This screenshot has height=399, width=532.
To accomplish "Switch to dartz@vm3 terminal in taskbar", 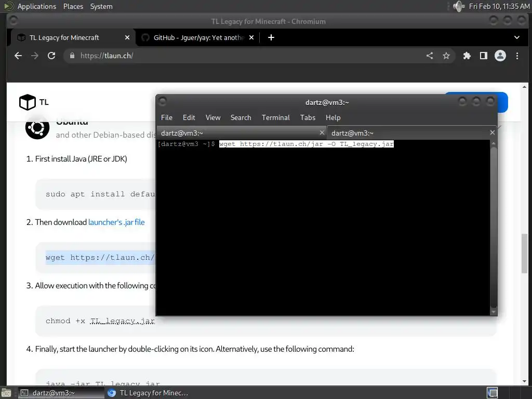I will pos(61,393).
